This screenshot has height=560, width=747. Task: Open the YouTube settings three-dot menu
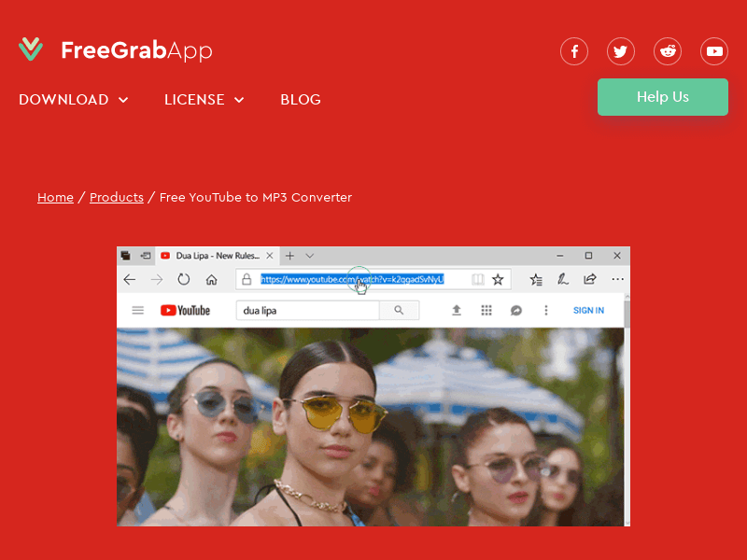click(x=546, y=311)
